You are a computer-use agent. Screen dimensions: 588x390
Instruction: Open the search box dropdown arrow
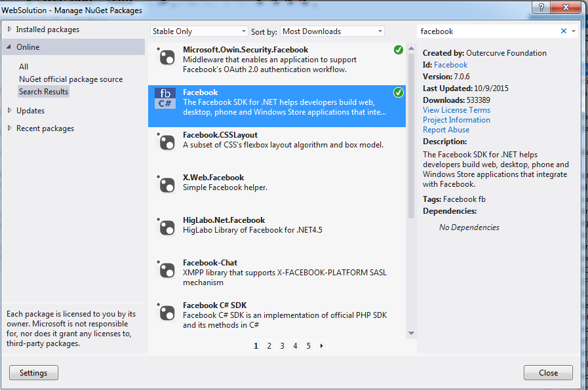[574, 31]
